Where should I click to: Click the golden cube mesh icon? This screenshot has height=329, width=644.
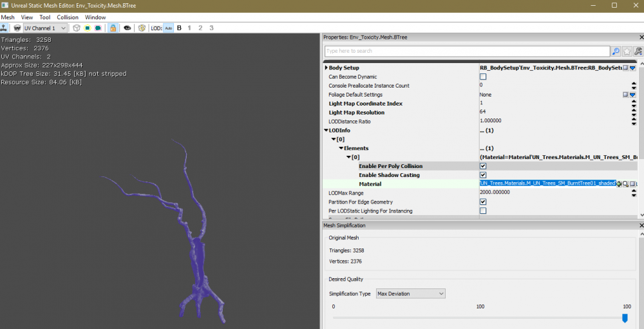(142, 28)
